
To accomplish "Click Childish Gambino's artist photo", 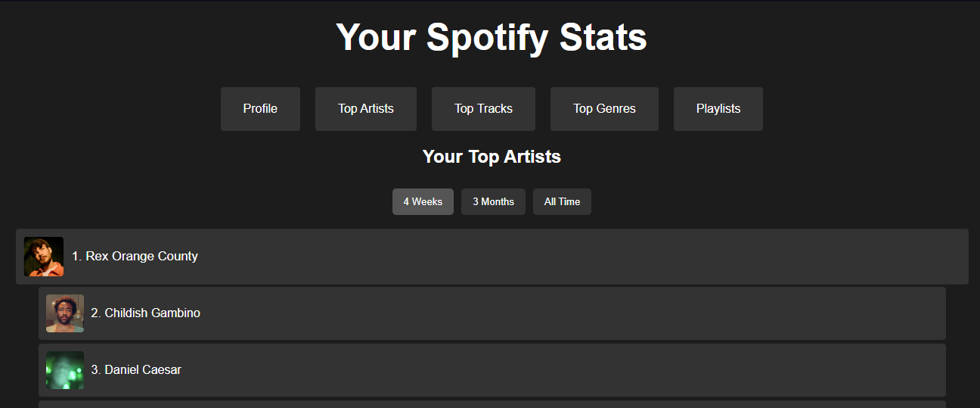I will [x=65, y=313].
